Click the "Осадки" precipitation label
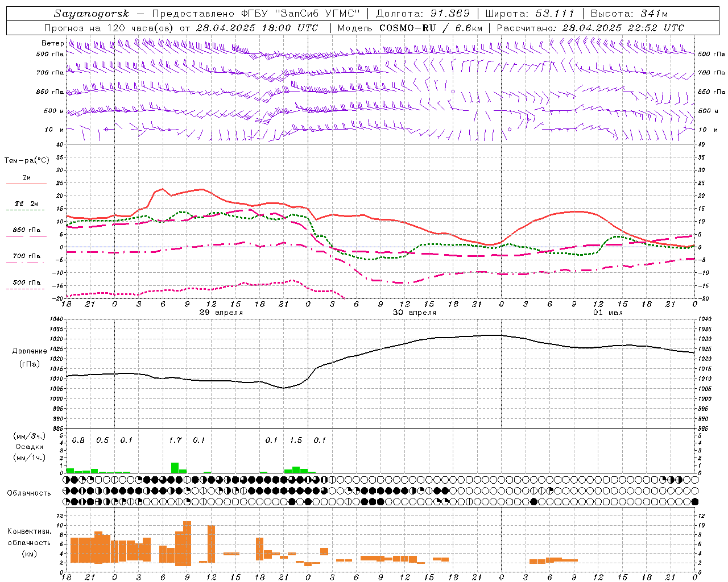The width and height of the screenshot is (728, 582). click(x=29, y=447)
